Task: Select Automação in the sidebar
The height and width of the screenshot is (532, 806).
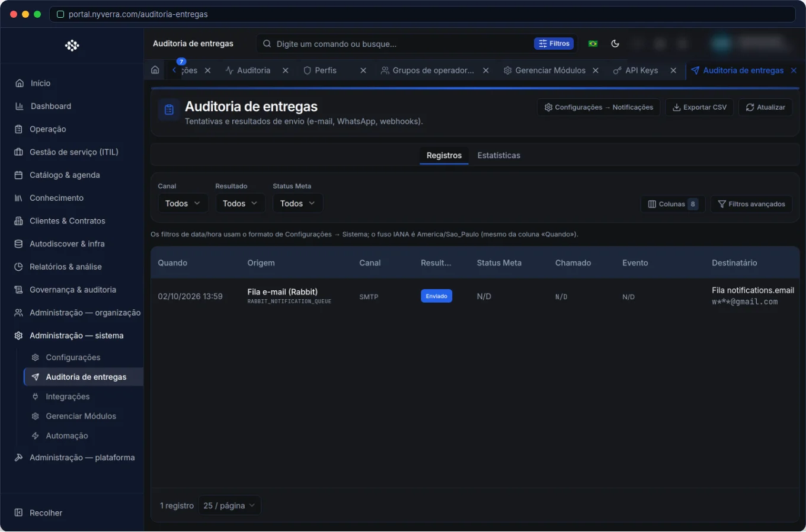Action: tap(83, 436)
